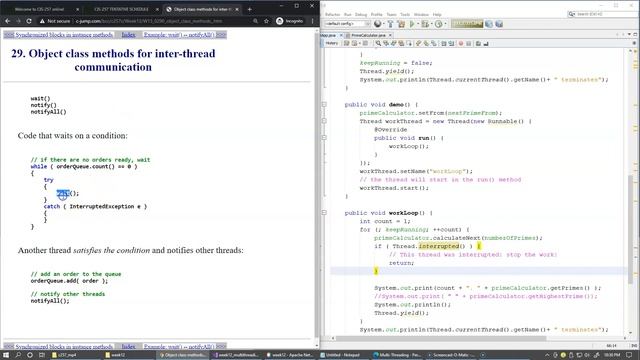
Task: Open the Incognito profile badge
Action: click(x=290, y=21)
